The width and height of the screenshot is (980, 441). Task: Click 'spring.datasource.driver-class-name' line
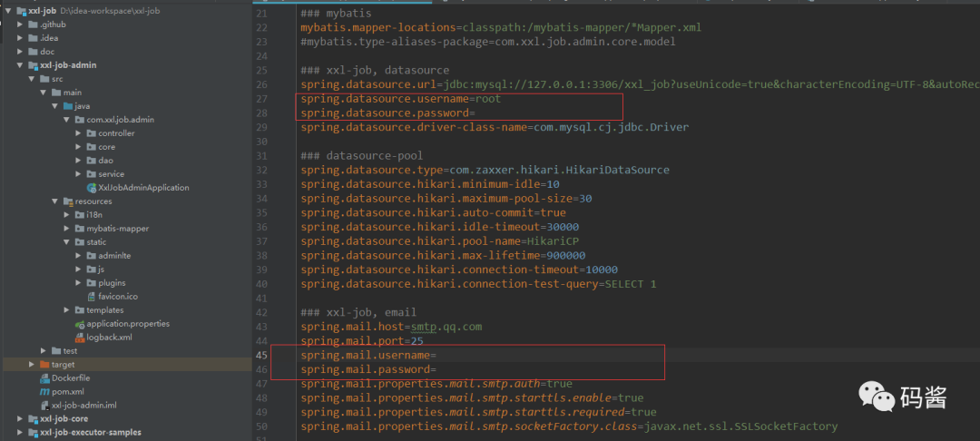[495, 127]
